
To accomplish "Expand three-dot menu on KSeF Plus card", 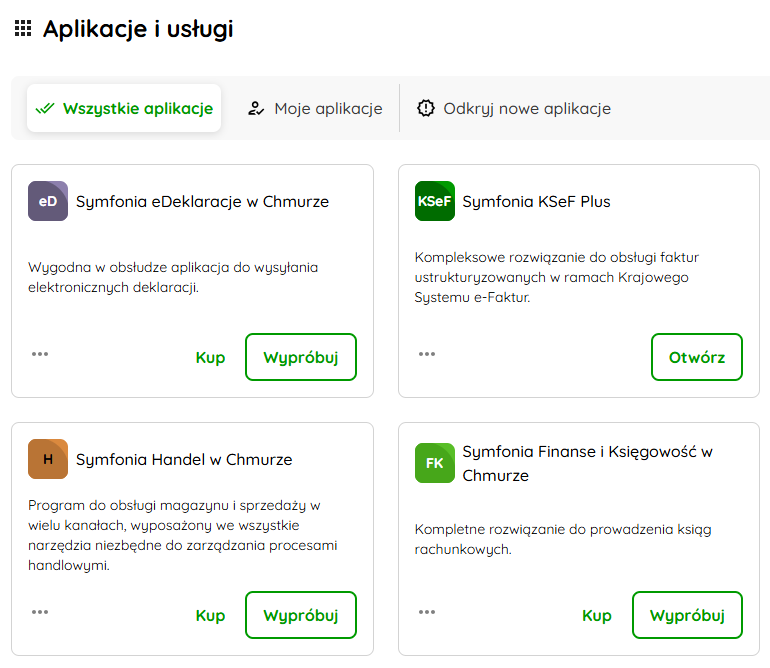I will pyautogui.click(x=427, y=354).
